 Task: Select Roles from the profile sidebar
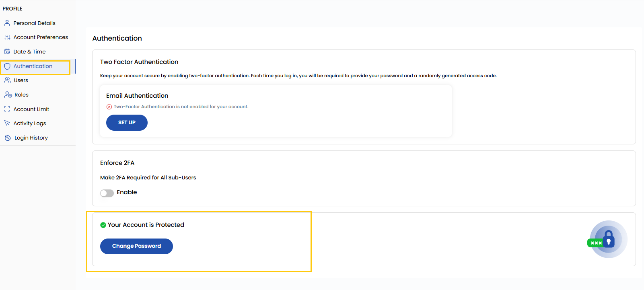21,95
